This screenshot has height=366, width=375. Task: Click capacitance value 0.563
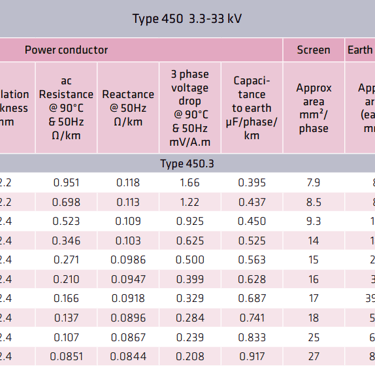(252, 260)
